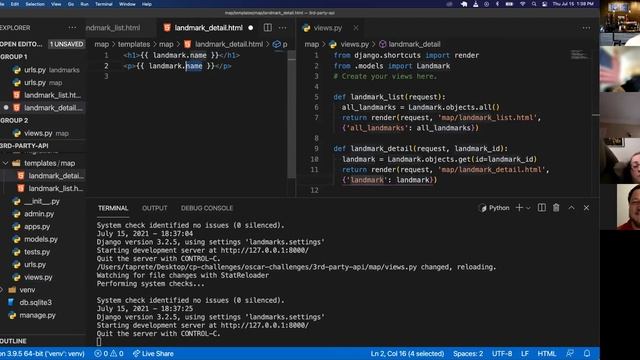Open views.py map in Group 2
Viewport: 640px width, 360px height.
point(43,133)
